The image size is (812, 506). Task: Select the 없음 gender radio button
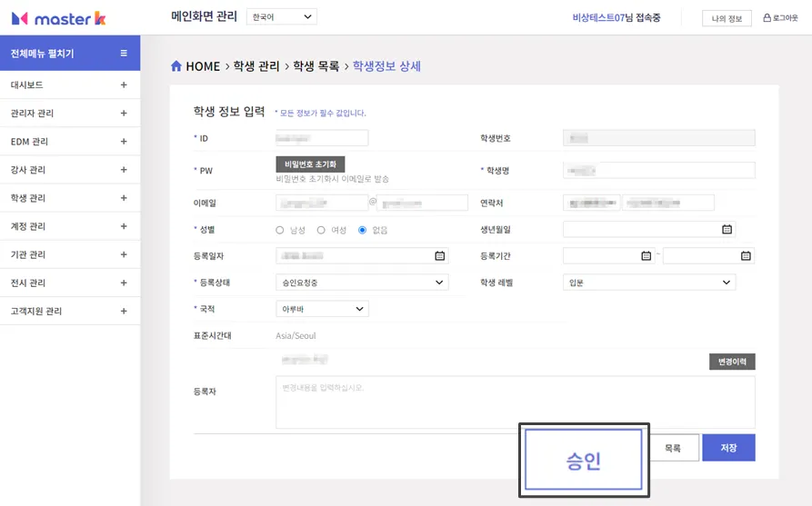pos(363,230)
